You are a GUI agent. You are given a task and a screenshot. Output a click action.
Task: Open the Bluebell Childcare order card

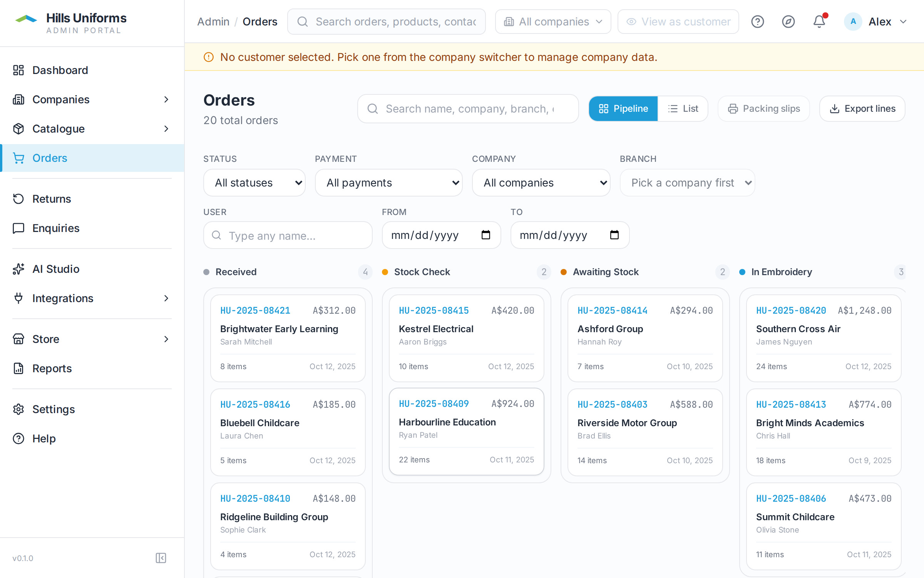(288, 432)
